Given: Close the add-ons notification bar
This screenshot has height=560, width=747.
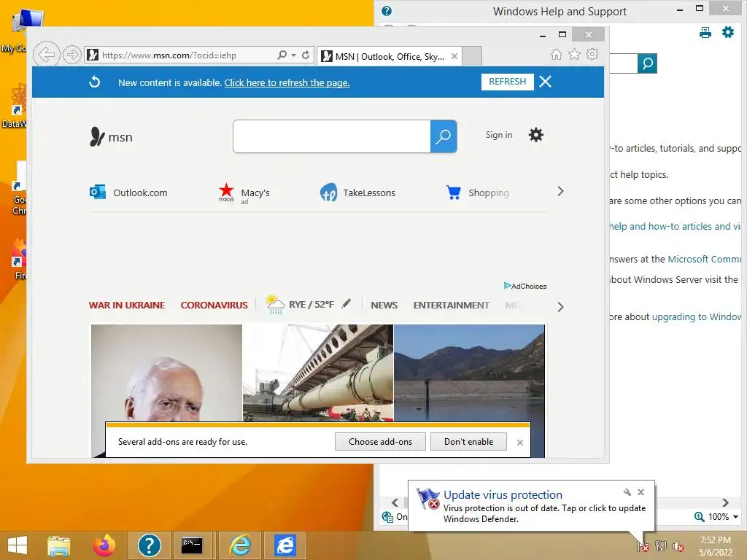Looking at the screenshot, I should click(x=519, y=443).
